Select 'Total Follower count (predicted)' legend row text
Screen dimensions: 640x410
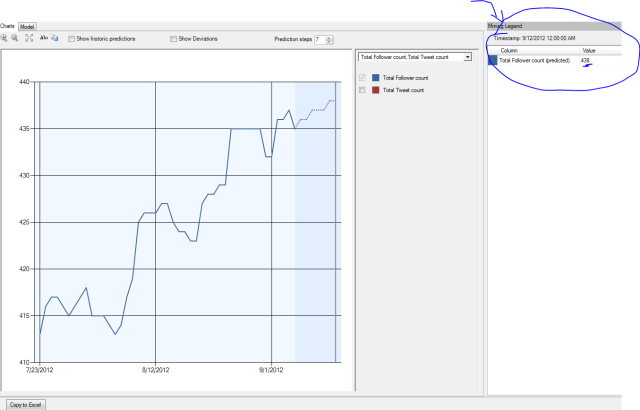tap(534, 60)
